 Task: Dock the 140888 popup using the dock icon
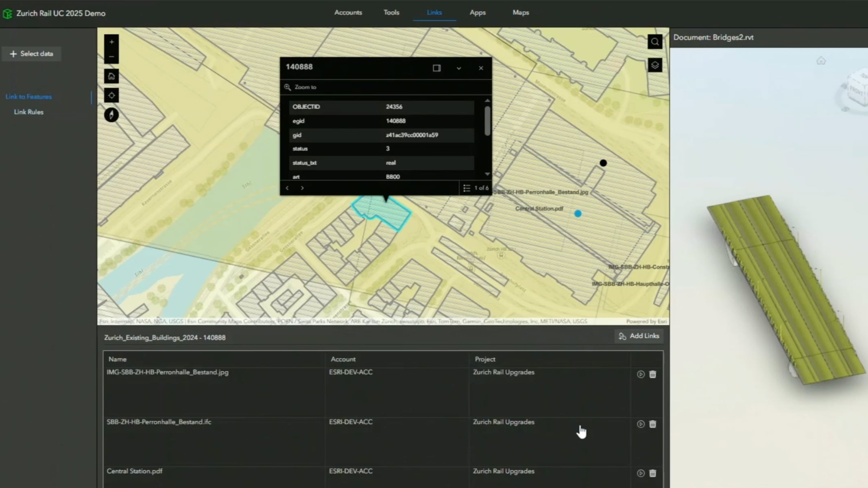[x=436, y=68]
